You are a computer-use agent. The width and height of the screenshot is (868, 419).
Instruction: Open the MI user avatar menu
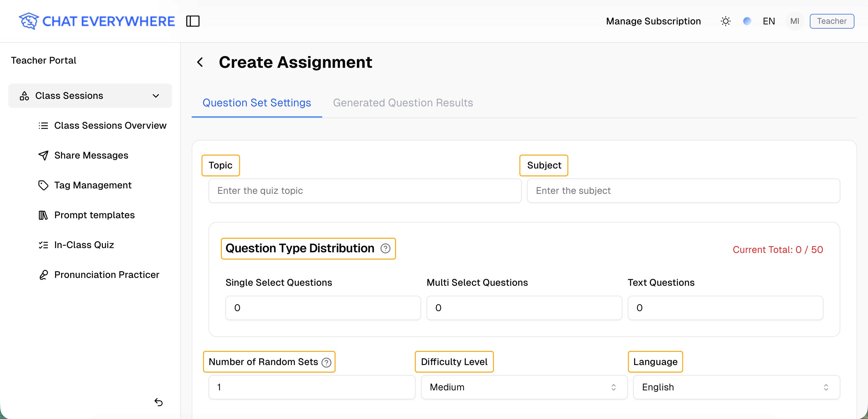[x=794, y=21]
